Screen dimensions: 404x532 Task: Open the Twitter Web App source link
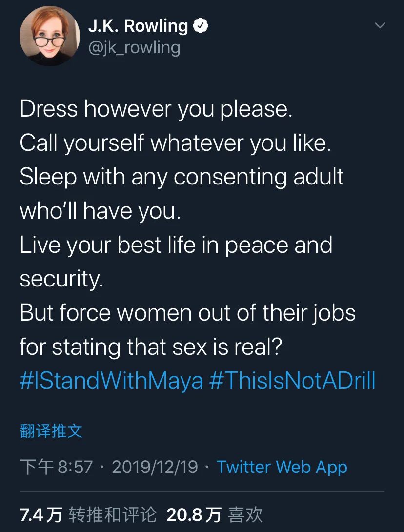282,467
